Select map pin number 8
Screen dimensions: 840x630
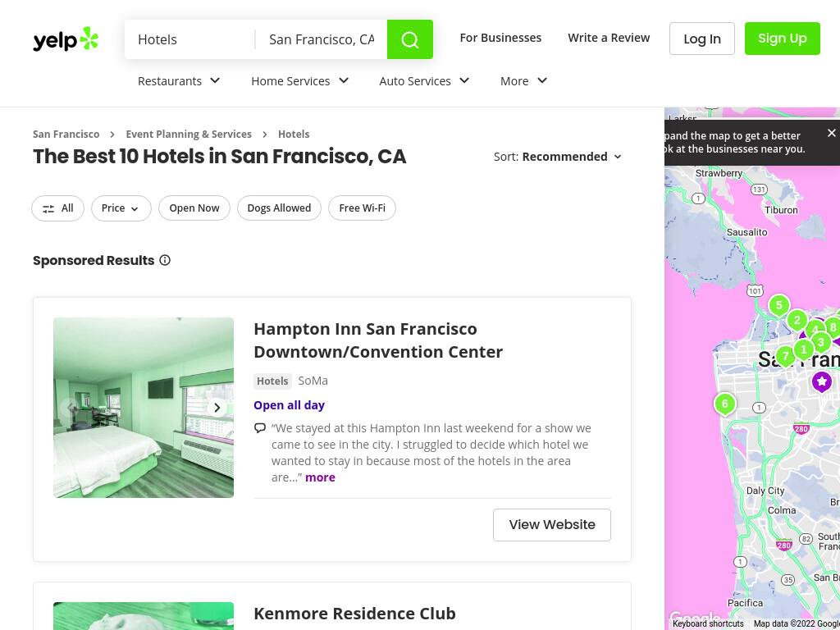(833, 327)
